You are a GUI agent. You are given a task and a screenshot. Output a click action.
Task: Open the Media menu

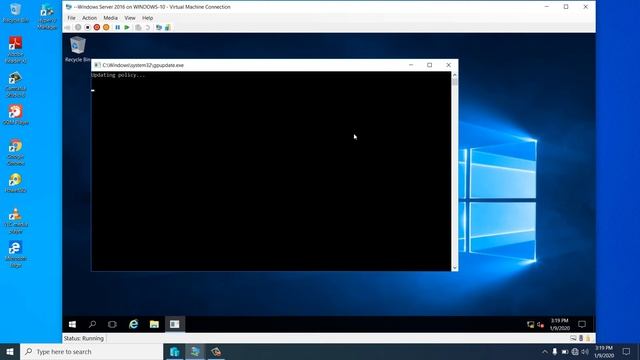pos(110,18)
